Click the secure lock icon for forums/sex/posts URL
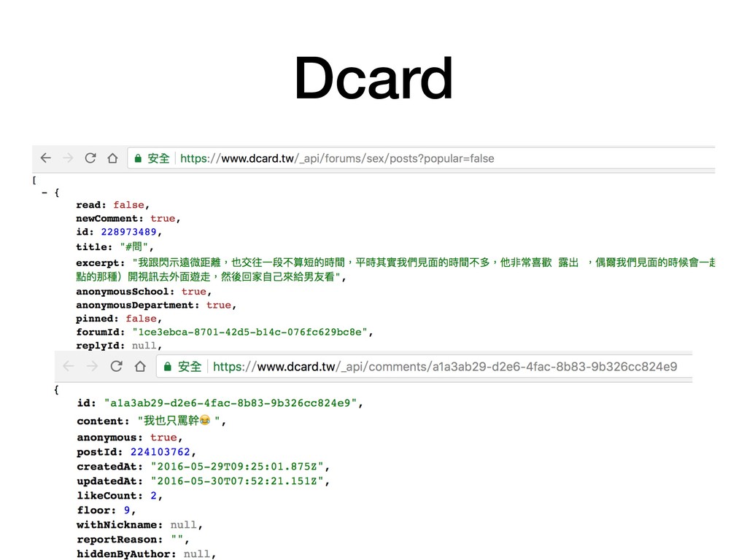 point(138,158)
